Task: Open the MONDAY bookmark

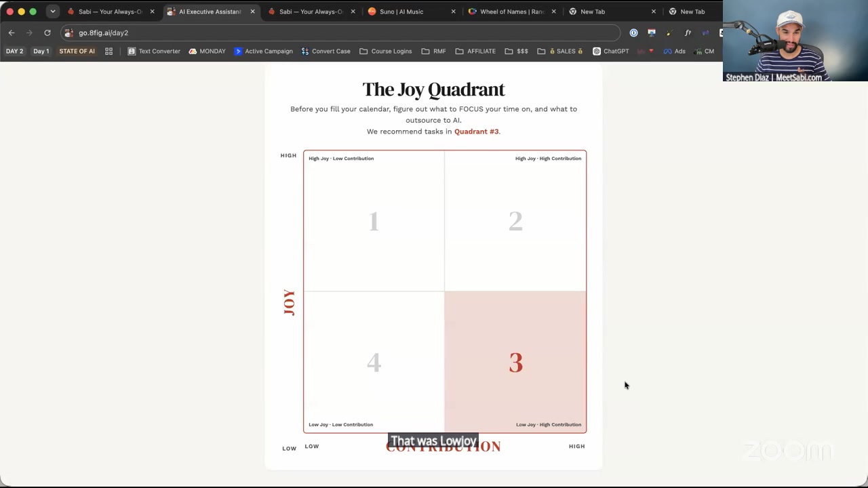Action: click(x=207, y=51)
